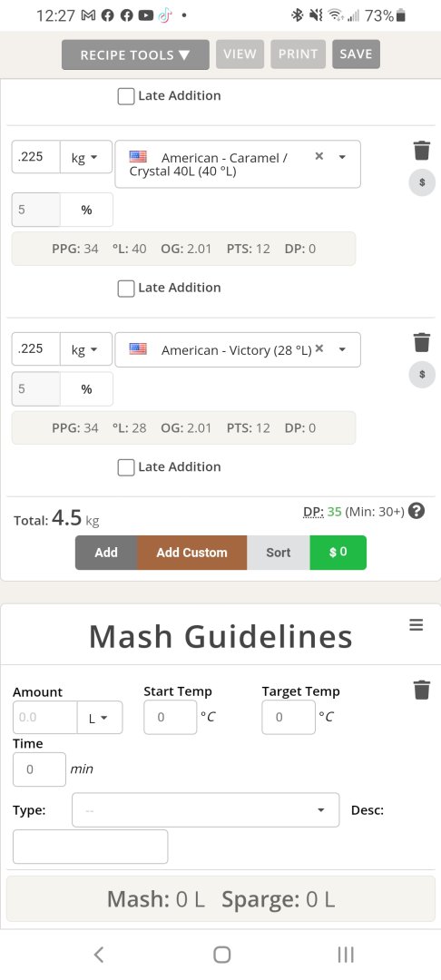441x980 pixels.
Task: Change mash Amount unit L dropdown
Action: pyautogui.click(x=100, y=718)
